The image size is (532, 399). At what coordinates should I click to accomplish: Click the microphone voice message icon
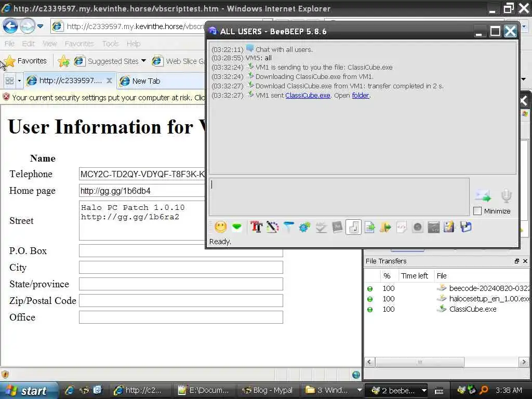pos(506,196)
